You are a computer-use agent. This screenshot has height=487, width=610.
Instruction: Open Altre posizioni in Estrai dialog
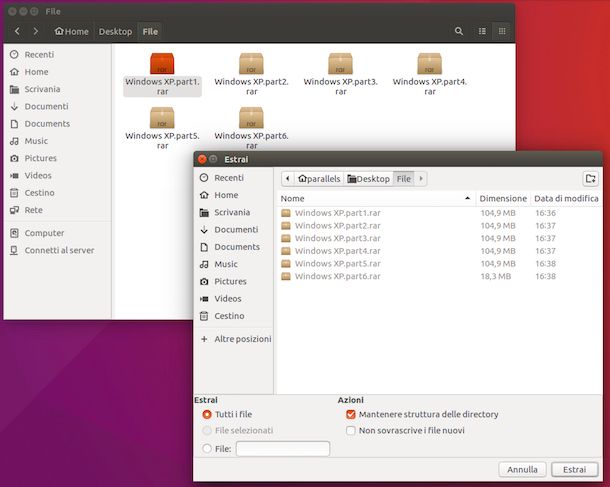pos(233,339)
